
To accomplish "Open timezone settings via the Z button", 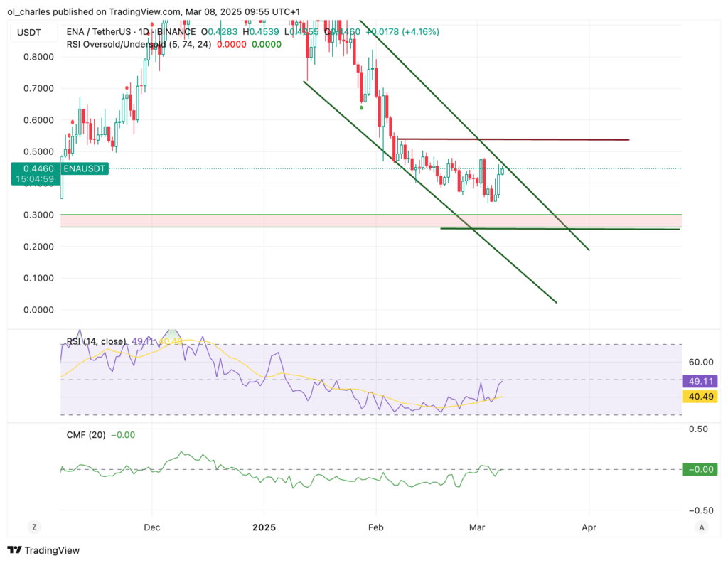I will [34, 527].
